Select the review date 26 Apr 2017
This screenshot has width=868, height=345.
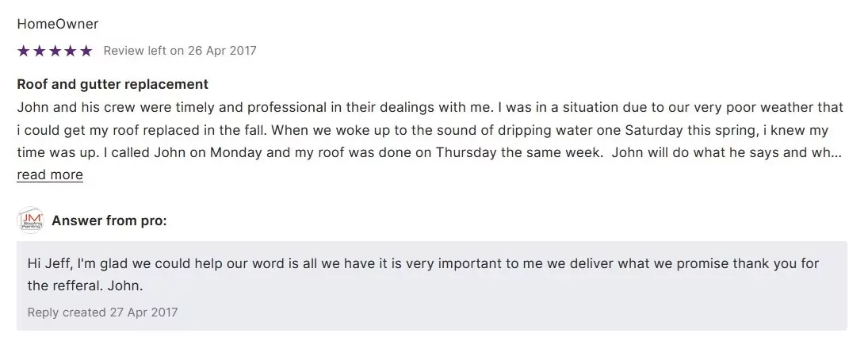222,51
